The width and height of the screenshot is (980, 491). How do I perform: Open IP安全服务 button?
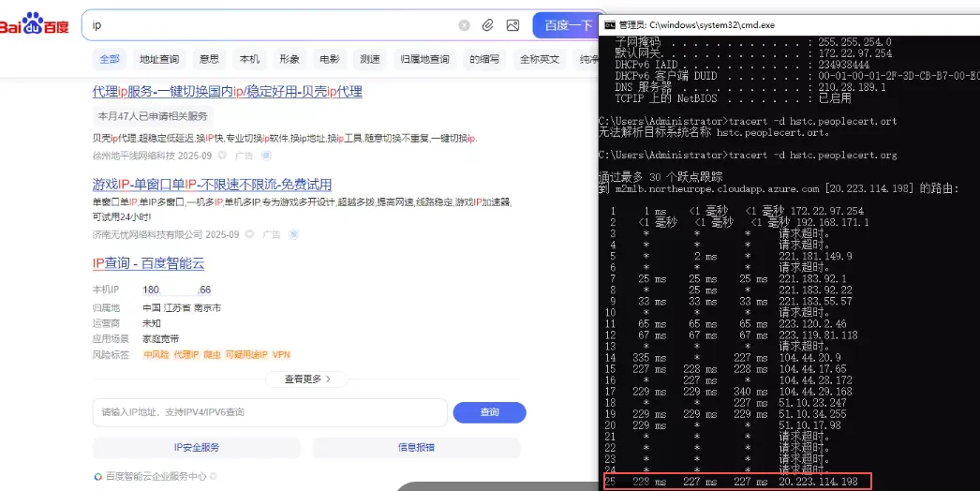point(196,447)
